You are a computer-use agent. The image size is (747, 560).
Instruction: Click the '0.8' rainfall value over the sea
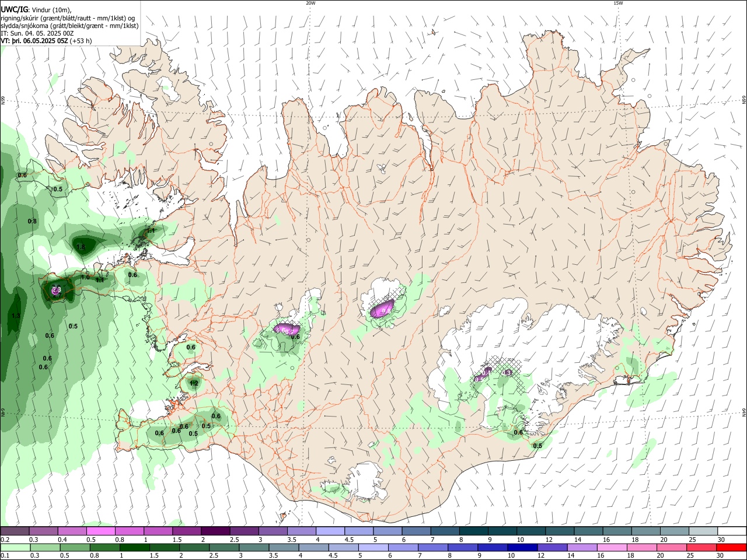coord(32,222)
